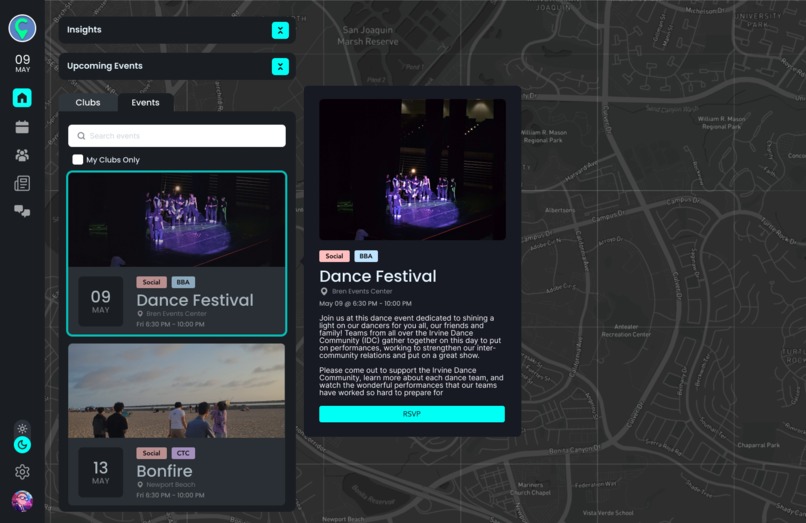The image size is (806, 523).
Task: Open large Dance Festival detail photo
Action: (x=412, y=170)
